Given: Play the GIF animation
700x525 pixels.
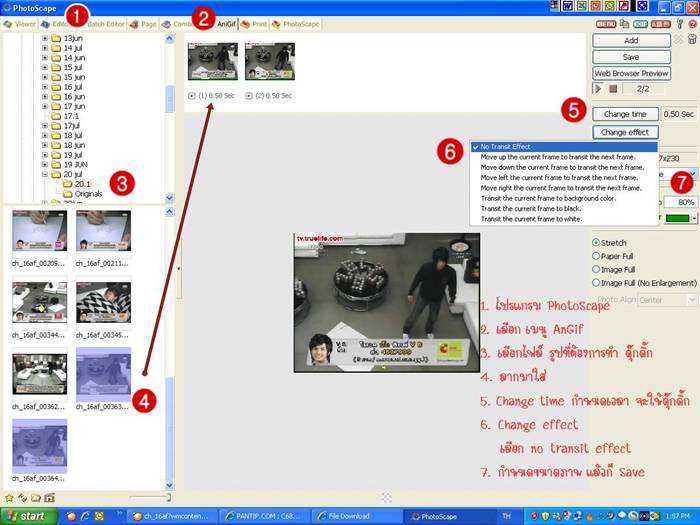Looking at the screenshot, I should click(598, 89).
